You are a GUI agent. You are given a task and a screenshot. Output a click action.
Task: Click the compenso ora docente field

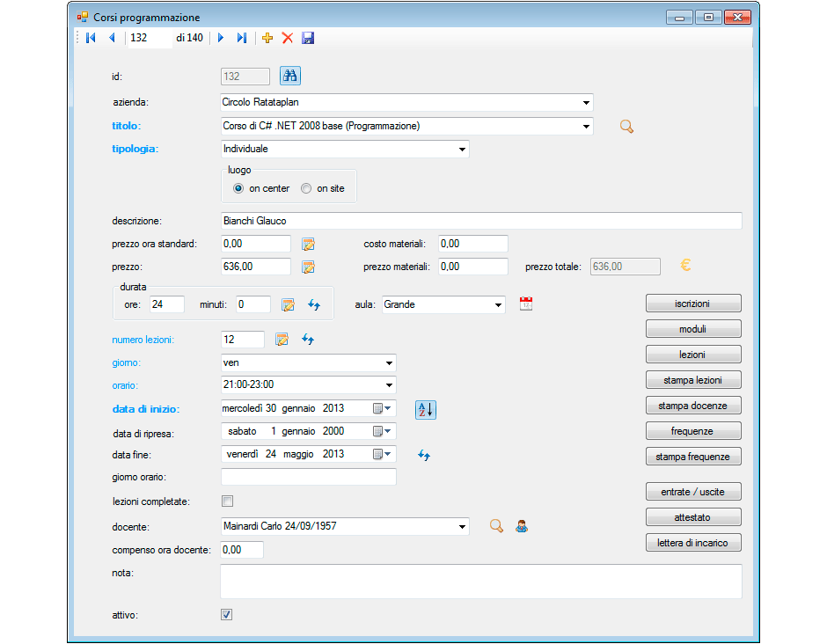[242, 550]
